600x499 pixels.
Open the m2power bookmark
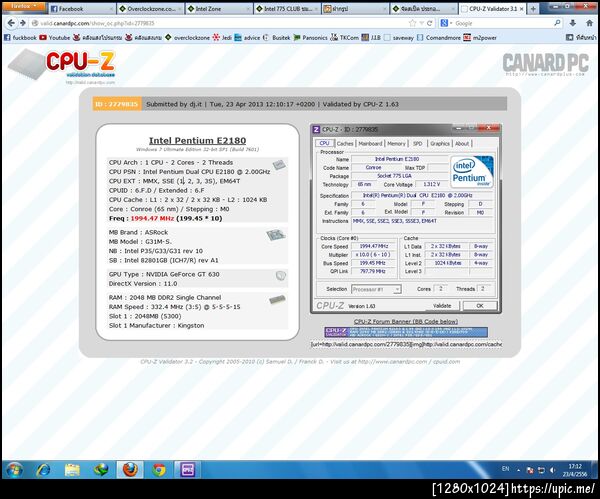(x=480, y=38)
